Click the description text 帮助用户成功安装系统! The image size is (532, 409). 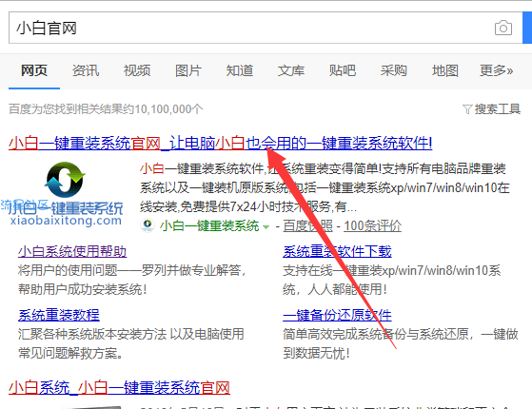[x=83, y=289]
